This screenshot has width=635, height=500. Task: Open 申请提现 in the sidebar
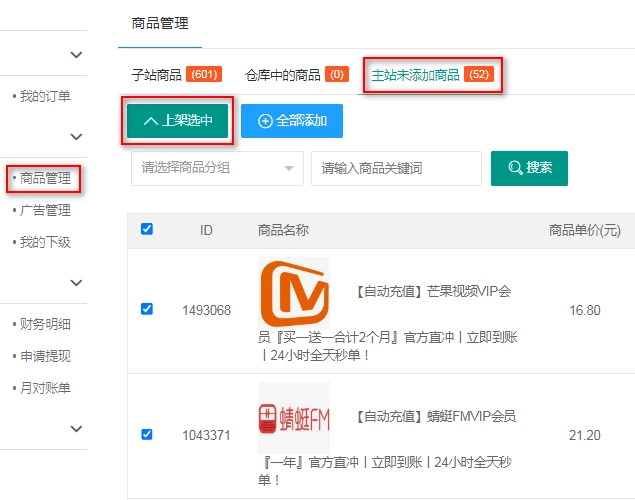pyautogui.click(x=45, y=356)
